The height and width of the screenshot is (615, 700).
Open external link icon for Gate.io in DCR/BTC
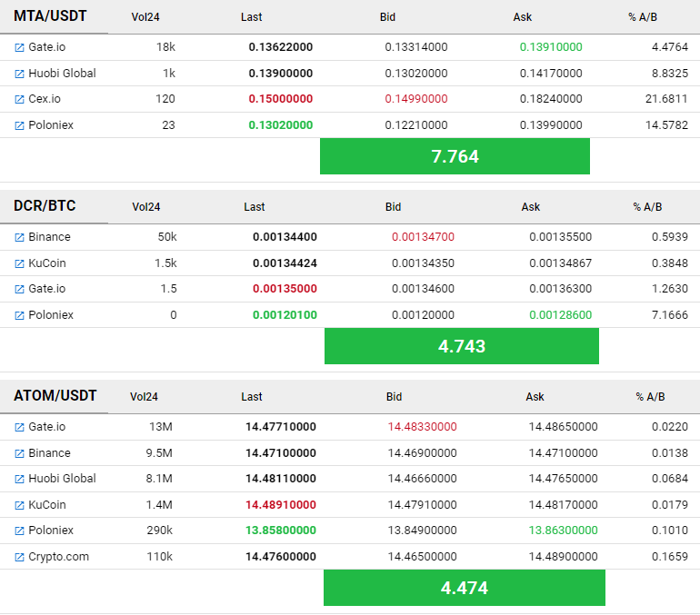(19, 290)
